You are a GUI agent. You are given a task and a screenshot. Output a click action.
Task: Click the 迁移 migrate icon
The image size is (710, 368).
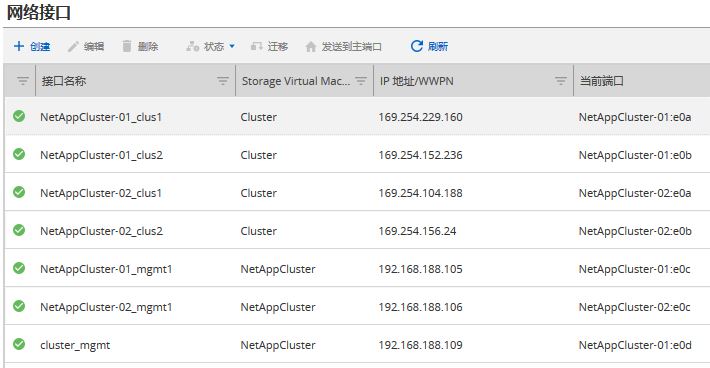[257, 46]
